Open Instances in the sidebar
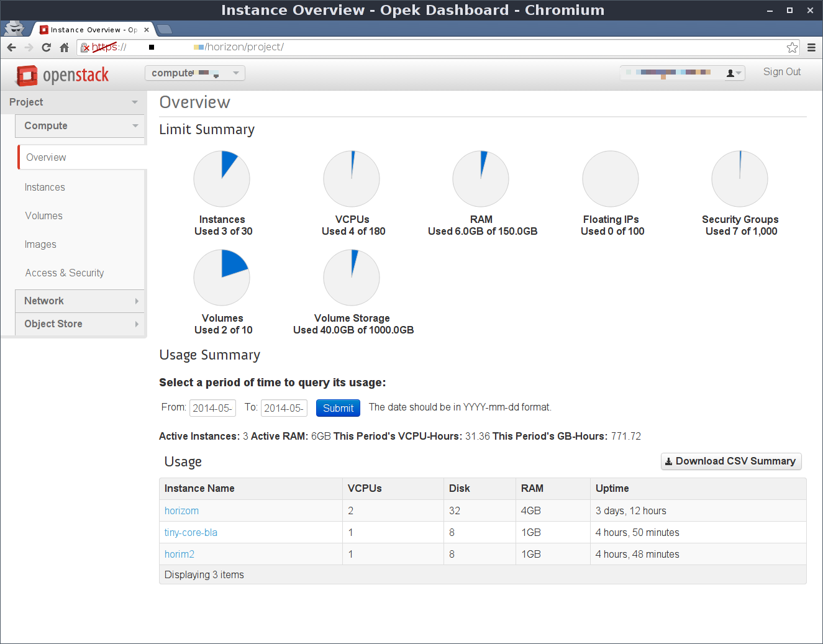Viewport: 823px width, 644px height. pyautogui.click(x=45, y=188)
